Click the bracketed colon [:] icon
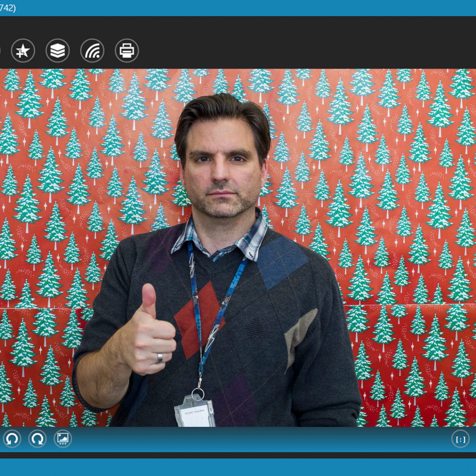The image size is (476, 476). pos(460,440)
